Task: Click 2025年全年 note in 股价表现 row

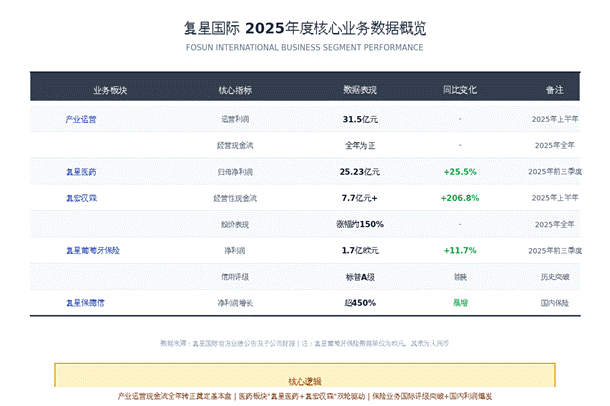Action: (555, 224)
